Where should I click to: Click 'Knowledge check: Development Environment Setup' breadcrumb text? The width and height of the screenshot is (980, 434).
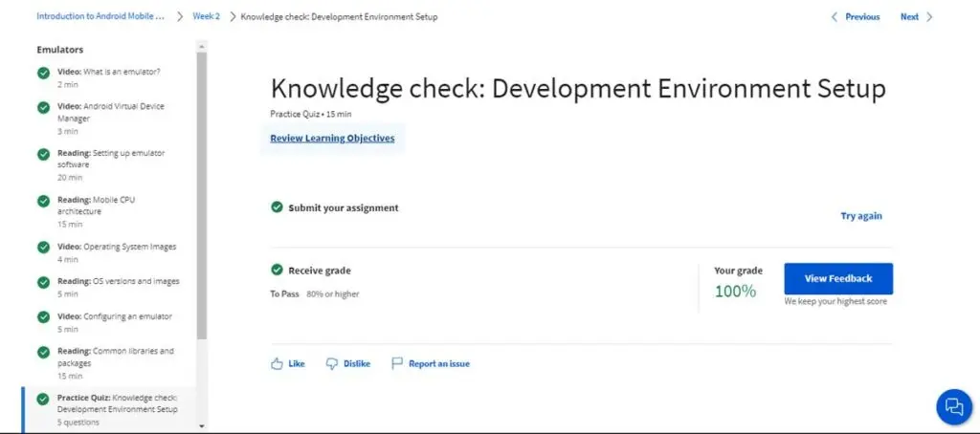[x=339, y=17]
